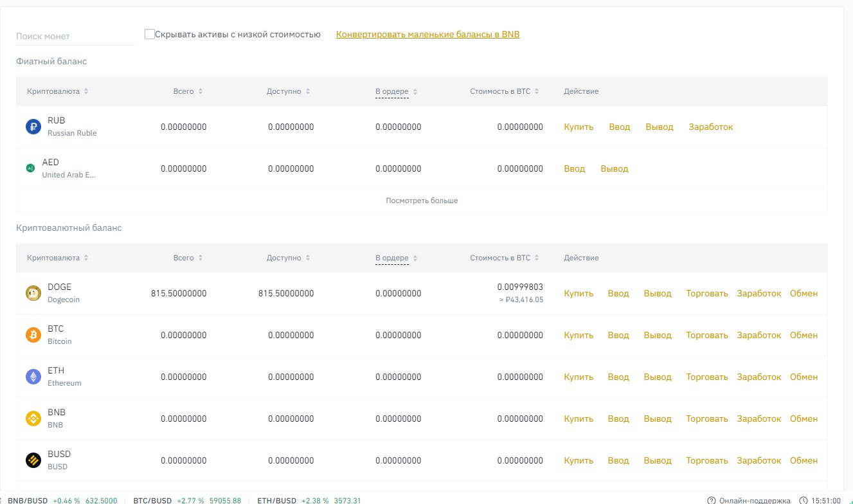
Task: Click Вывод in DOGE row
Action: 658,293
